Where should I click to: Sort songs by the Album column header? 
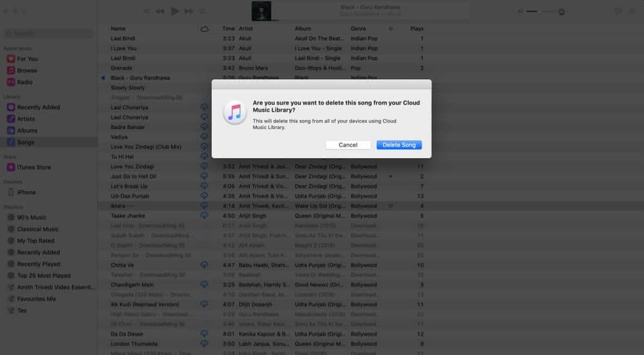303,29
